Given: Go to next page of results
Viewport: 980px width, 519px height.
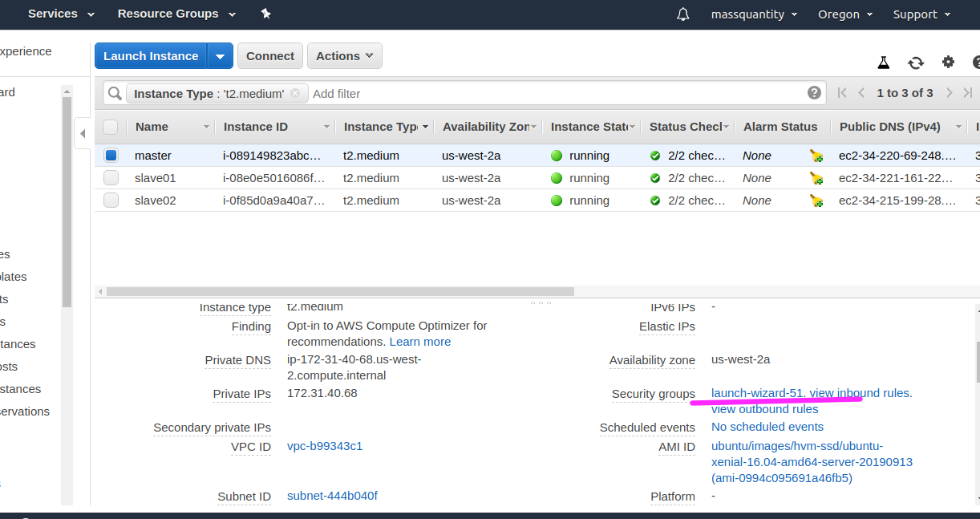Looking at the screenshot, I should pyautogui.click(x=950, y=93).
